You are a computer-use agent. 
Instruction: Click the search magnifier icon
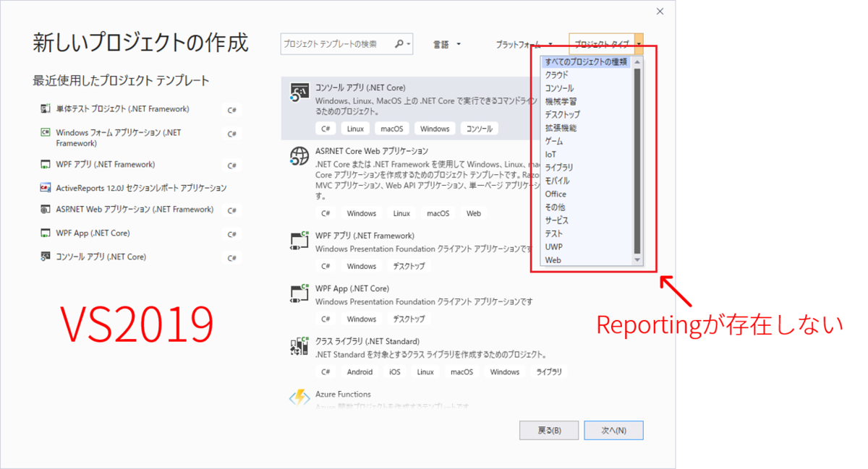pos(399,44)
